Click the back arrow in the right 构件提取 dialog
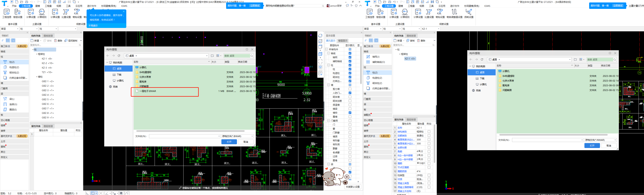 point(471,59)
